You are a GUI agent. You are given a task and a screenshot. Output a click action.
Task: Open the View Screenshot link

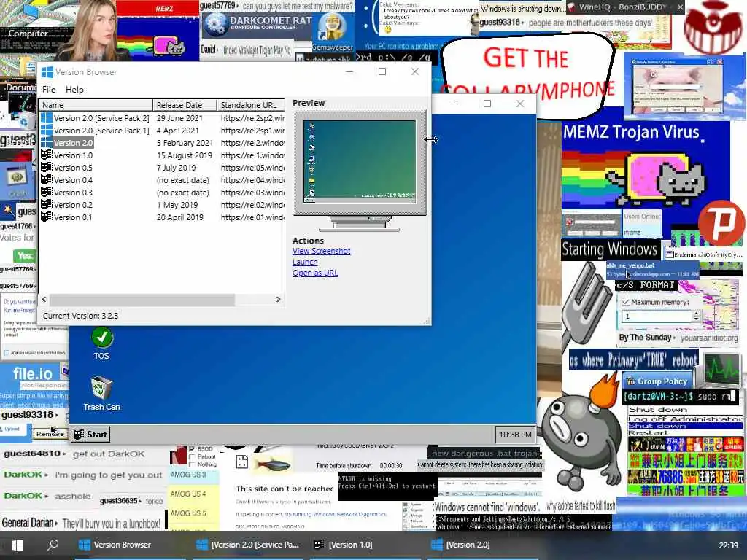pos(322,251)
